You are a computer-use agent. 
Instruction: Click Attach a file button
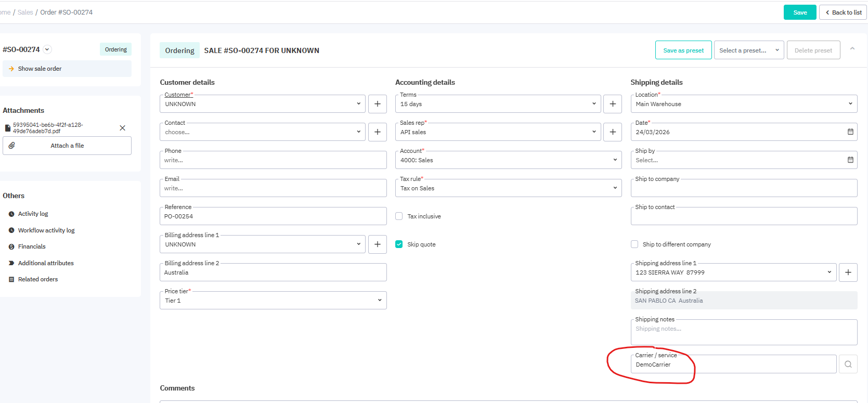(x=67, y=146)
